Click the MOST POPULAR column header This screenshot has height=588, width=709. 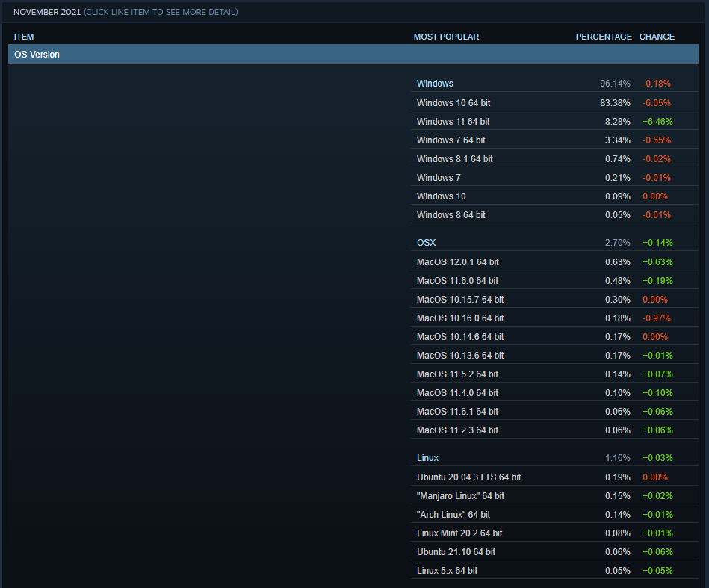pyautogui.click(x=446, y=37)
